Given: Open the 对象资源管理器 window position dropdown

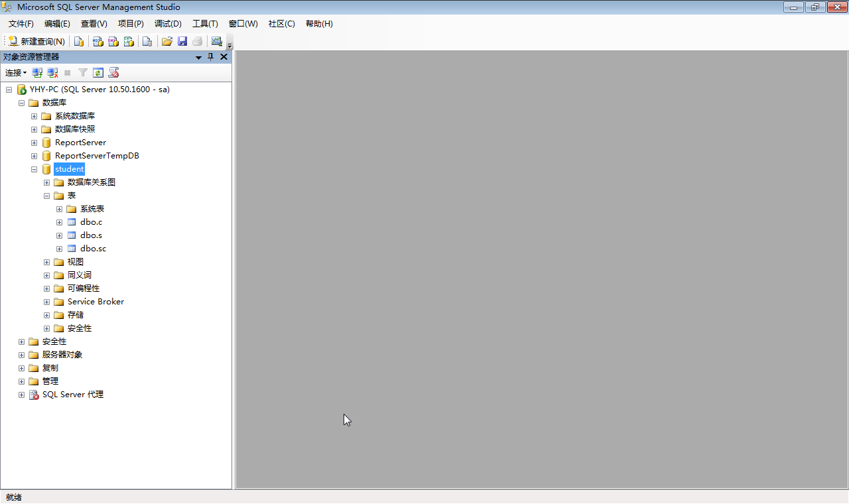Looking at the screenshot, I should (198, 57).
